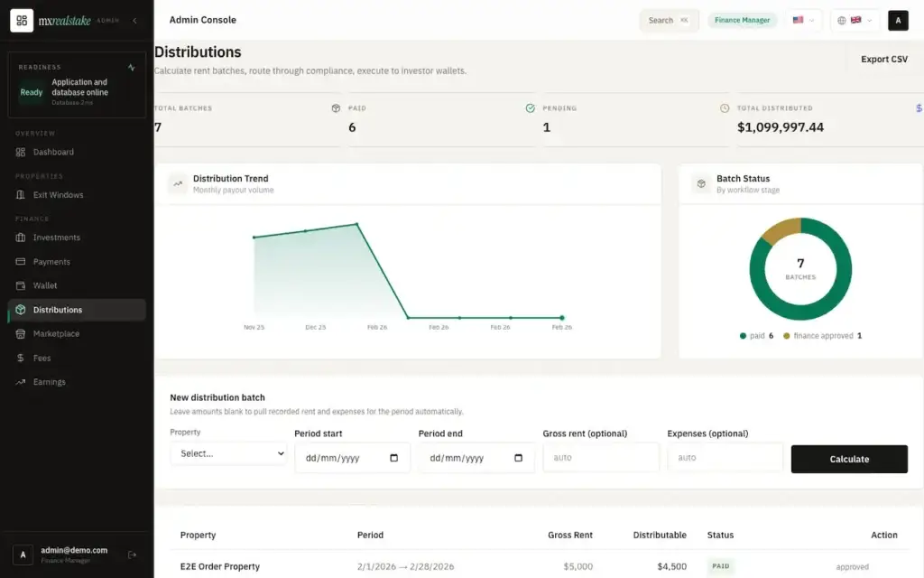The height and width of the screenshot is (578, 924).
Task: Click the final Feb 26 data point
Action: [562, 318]
